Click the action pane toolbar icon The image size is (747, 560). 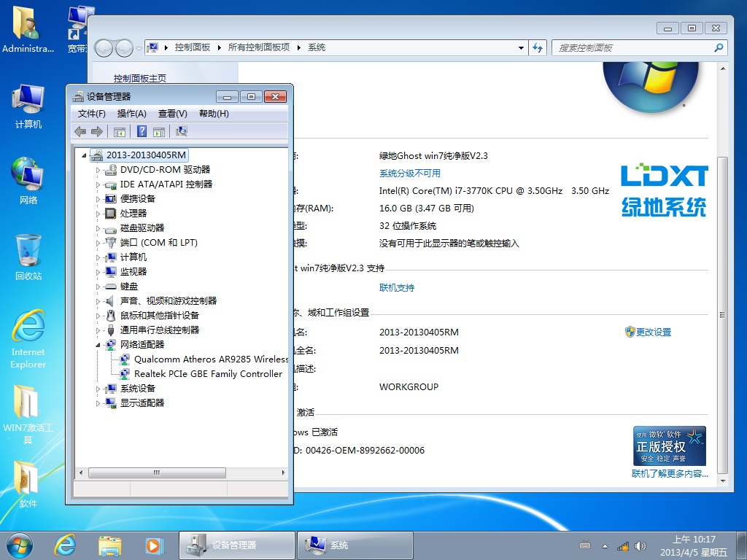[159, 131]
